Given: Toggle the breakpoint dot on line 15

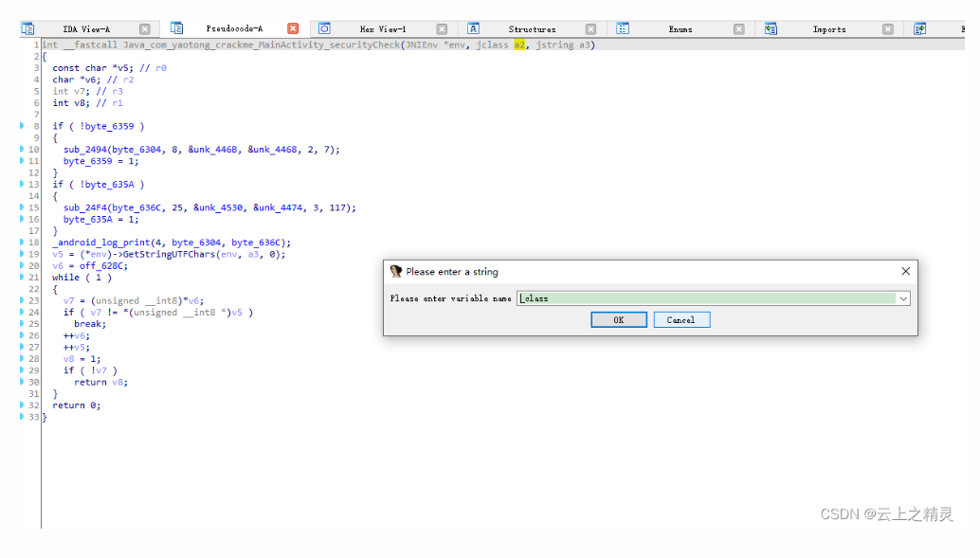Looking at the screenshot, I should (x=22, y=207).
